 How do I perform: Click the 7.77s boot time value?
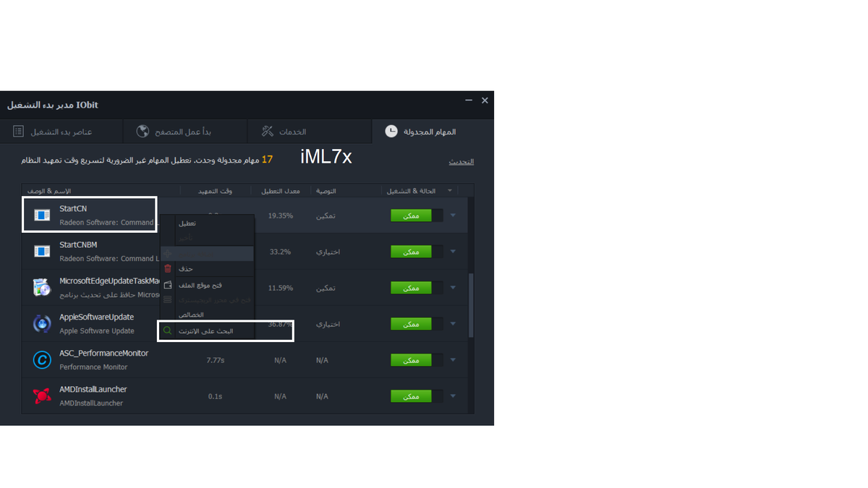coord(216,360)
